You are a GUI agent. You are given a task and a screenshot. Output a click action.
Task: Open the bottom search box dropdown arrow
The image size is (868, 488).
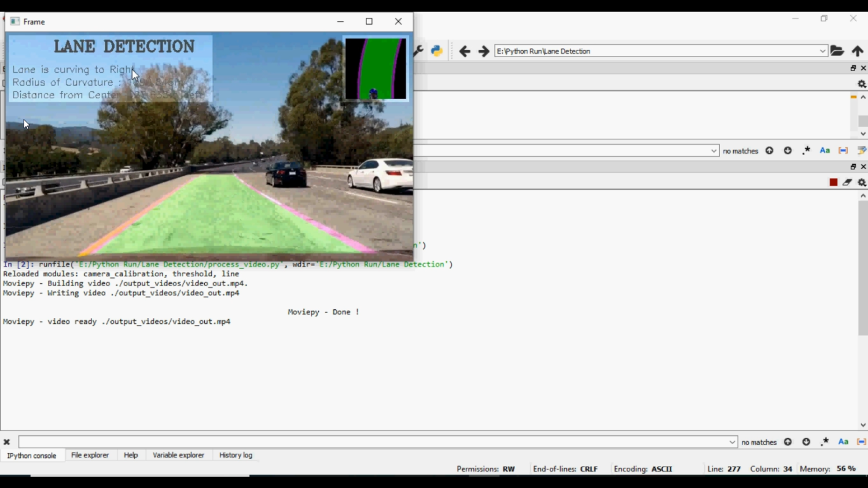pyautogui.click(x=732, y=442)
